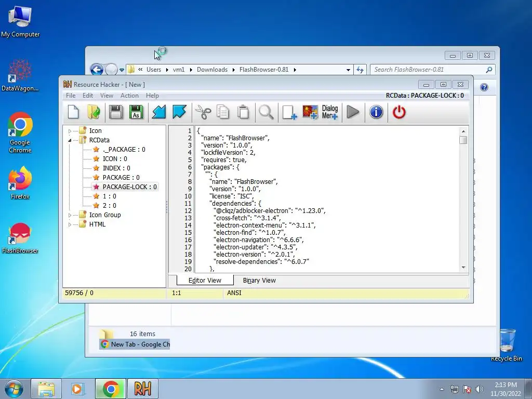Click the editor scrollbar down arrow
The height and width of the screenshot is (399, 532).
(x=463, y=268)
